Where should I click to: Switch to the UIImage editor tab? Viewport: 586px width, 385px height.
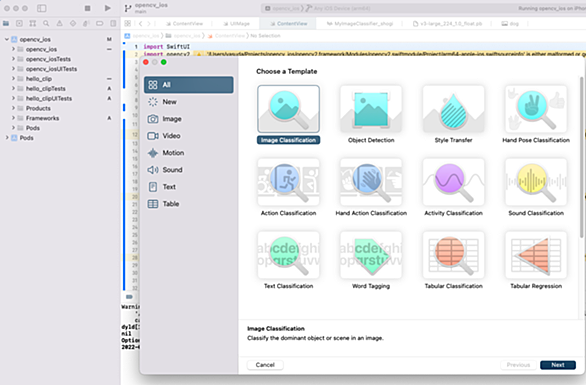click(237, 24)
